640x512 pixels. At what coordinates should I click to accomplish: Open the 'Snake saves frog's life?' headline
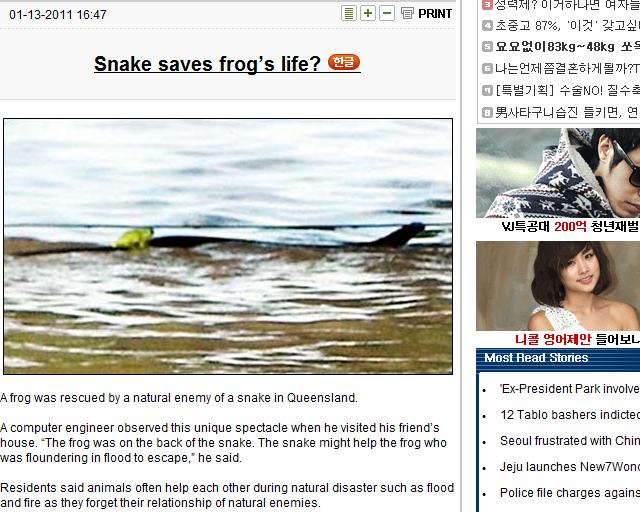click(x=207, y=64)
